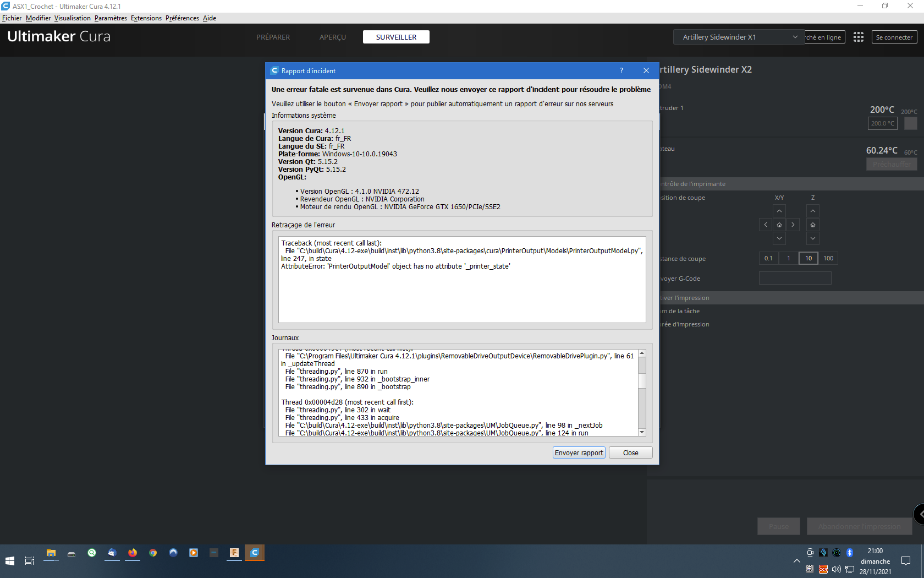Select the SURVEILLER stage tab
The width and height of the screenshot is (924, 578).
(396, 37)
